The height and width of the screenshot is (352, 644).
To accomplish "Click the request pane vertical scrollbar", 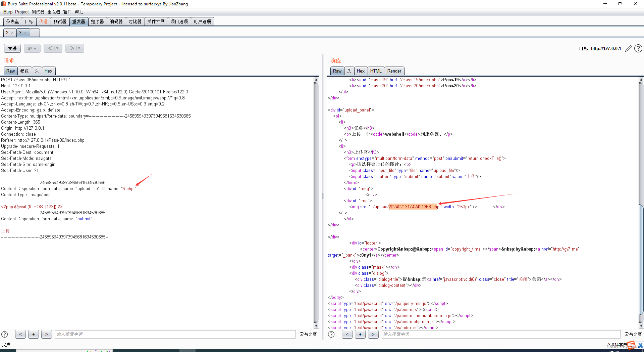I will click(316, 203).
